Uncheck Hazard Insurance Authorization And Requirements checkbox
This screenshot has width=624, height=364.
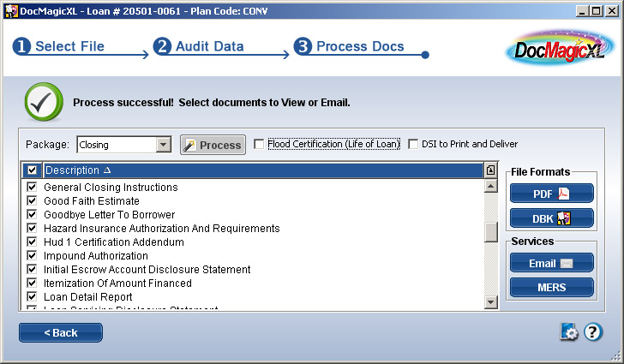point(32,228)
